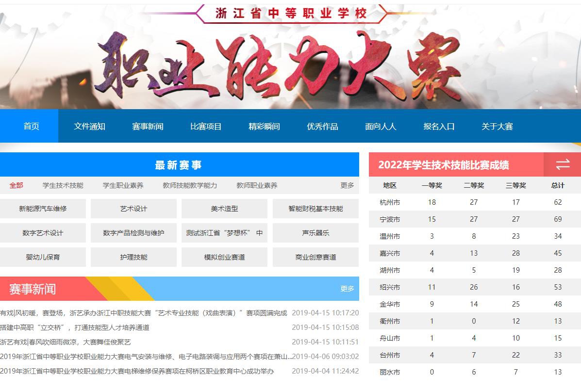Open the 艺术设计 event
The image size is (581, 392).
click(134, 209)
